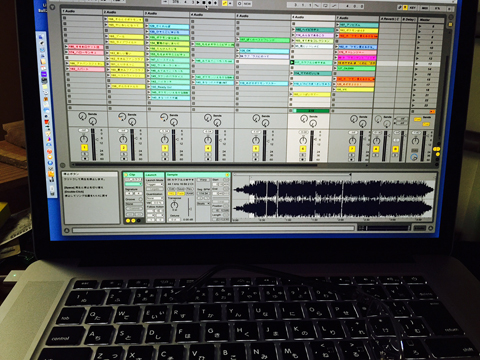Toggle return A activator button
The width and height of the screenshot is (480, 360).
tap(376, 149)
